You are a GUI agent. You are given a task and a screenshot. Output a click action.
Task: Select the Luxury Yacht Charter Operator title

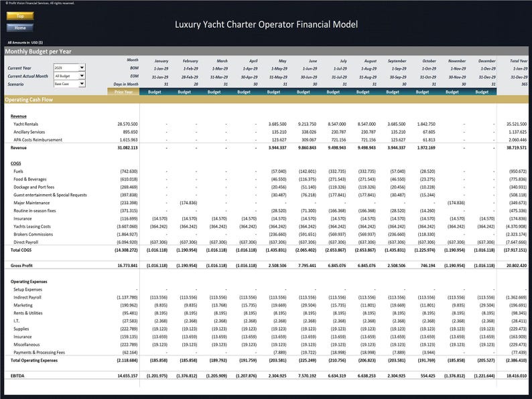pos(266,24)
